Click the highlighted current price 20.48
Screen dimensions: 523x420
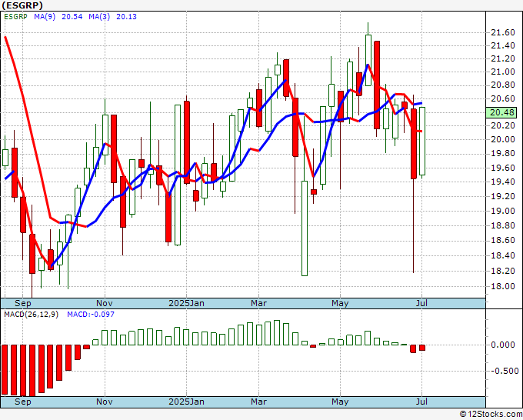501,112
